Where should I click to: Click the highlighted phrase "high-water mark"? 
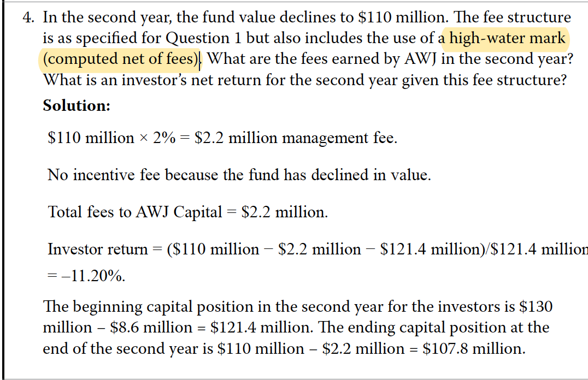coord(507,38)
